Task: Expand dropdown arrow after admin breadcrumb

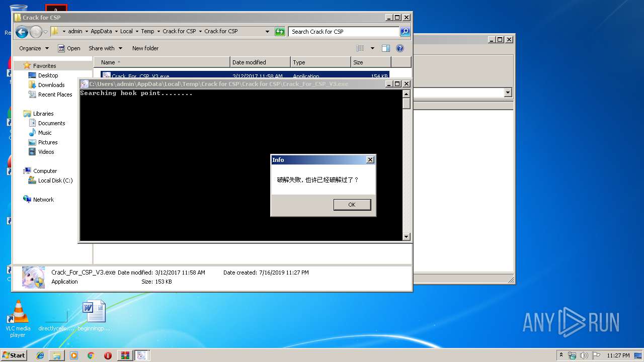Action: 87,31
